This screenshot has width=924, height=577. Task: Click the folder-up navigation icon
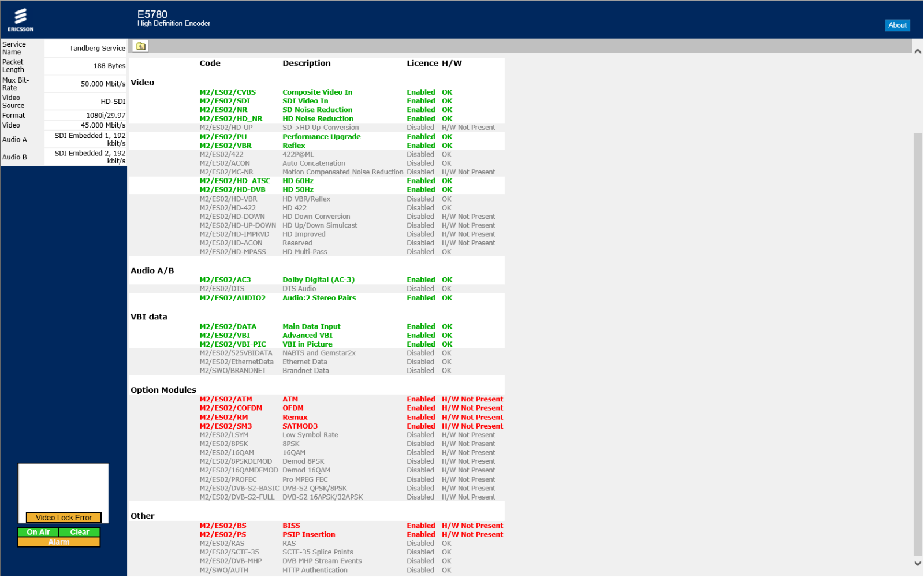click(x=140, y=46)
